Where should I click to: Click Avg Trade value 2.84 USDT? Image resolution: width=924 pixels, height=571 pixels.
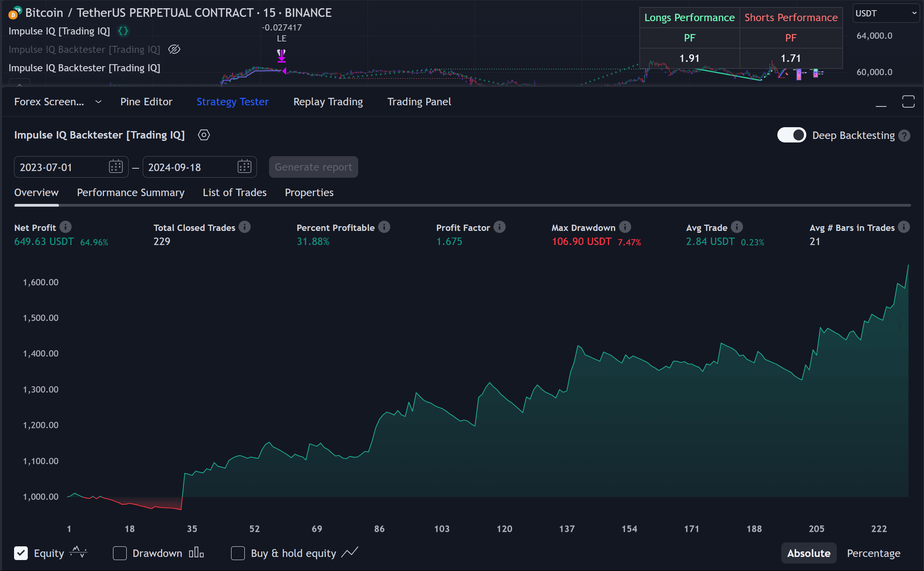click(710, 241)
